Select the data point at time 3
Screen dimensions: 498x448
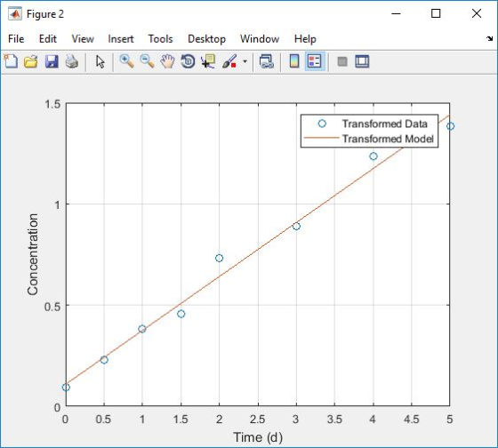click(296, 227)
